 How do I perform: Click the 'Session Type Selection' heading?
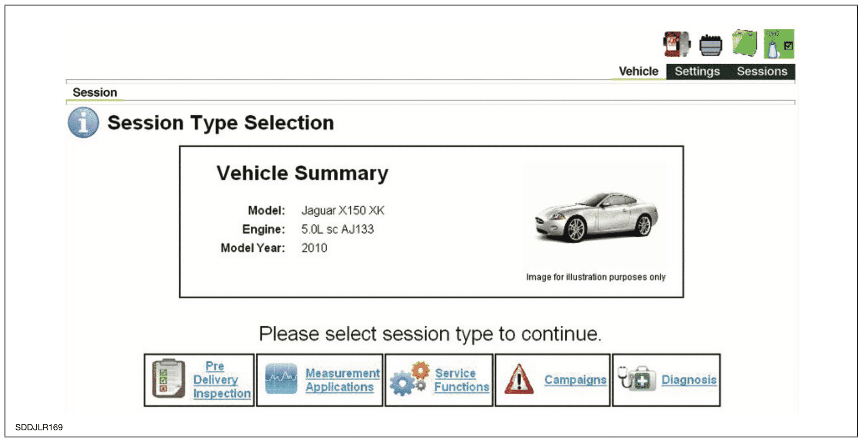(x=220, y=123)
